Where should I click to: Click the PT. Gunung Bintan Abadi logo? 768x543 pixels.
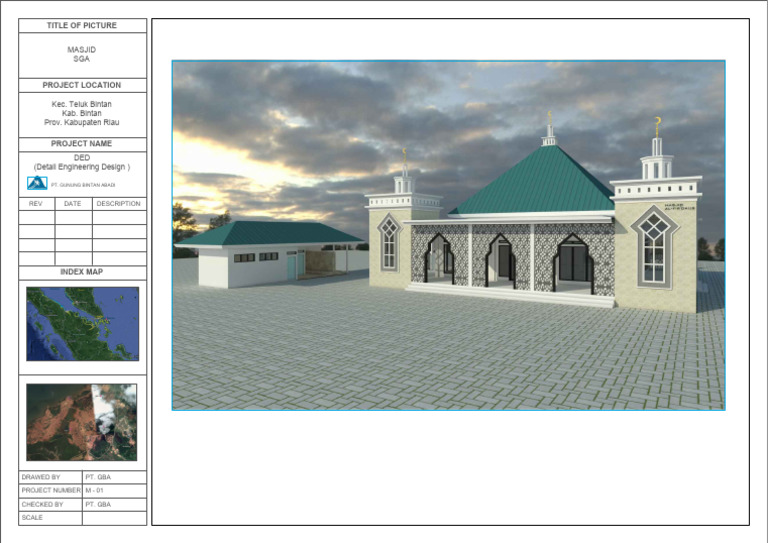click(x=37, y=183)
